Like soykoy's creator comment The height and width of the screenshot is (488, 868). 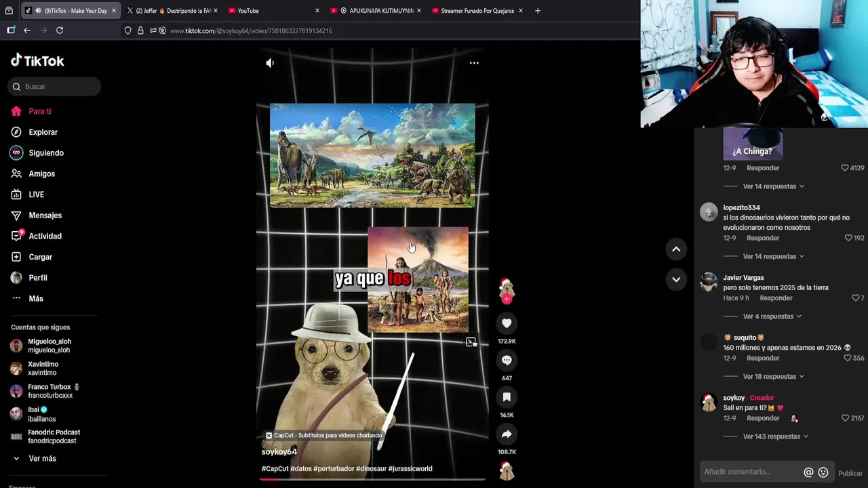(845, 418)
